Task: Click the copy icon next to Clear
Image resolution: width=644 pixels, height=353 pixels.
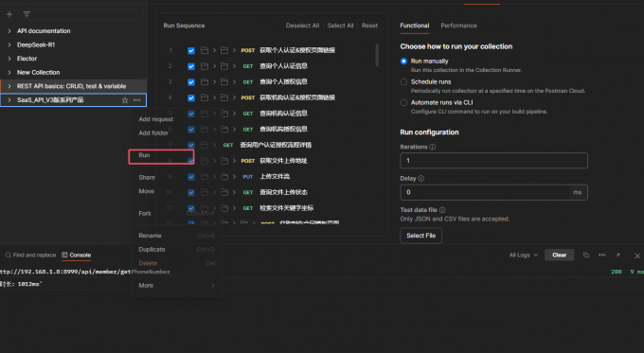Action: (x=586, y=255)
